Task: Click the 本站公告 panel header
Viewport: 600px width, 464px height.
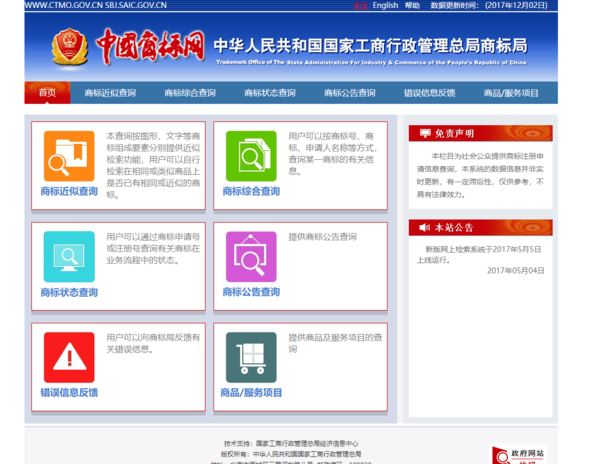Action: [481, 228]
